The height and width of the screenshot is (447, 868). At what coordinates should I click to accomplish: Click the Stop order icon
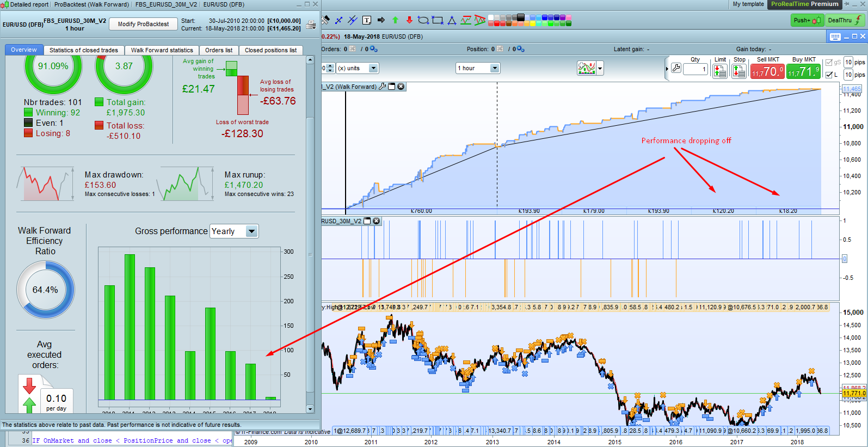[739, 71]
